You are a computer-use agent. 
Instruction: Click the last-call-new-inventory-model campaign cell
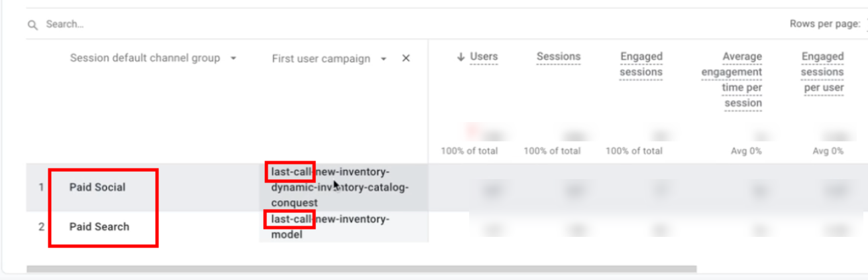(x=330, y=226)
